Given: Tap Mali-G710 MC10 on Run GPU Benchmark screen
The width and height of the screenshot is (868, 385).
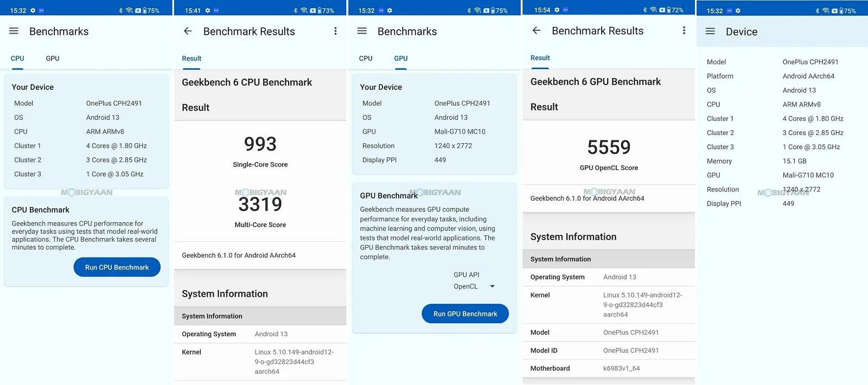Looking at the screenshot, I should click(460, 132).
